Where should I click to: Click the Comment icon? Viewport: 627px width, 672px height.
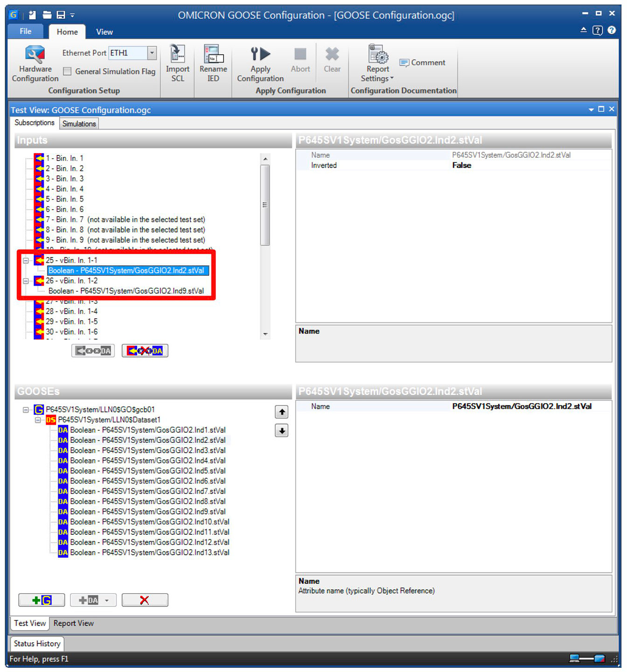(404, 63)
